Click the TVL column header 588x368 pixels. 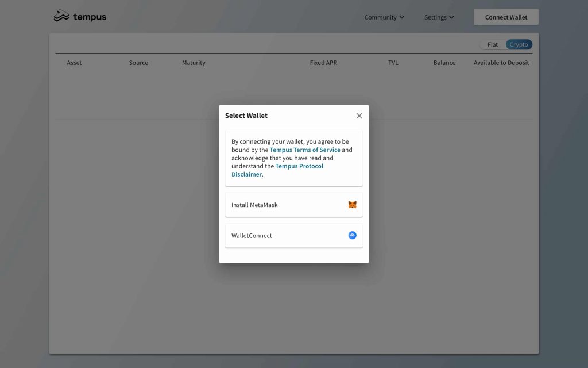click(x=393, y=63)
